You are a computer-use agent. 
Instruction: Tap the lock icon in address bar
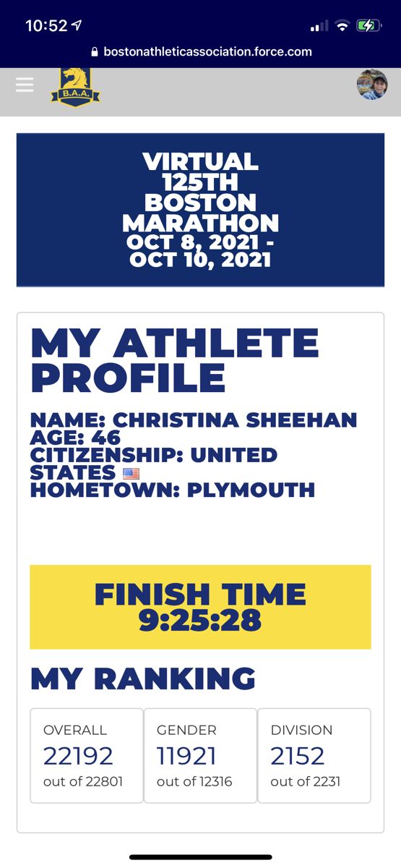coord(94,52)
